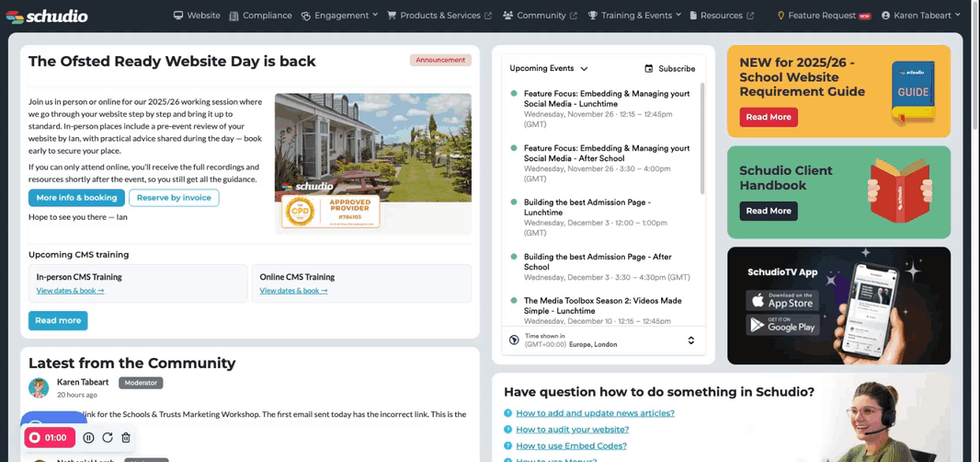Click the Training & Events trophy icon

(592, 16)
